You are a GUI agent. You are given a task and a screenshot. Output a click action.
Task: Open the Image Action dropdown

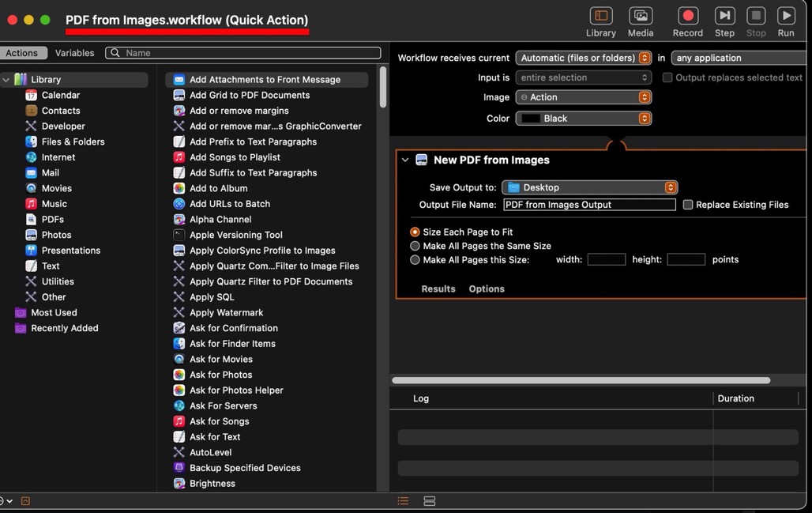pyautogui.click(x=583, y=97)
